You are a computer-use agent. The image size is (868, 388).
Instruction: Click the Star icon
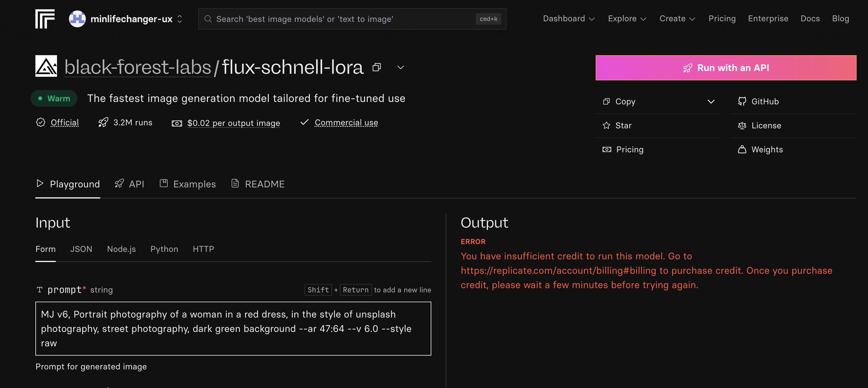pyautogui.click(x=606, y=125)
